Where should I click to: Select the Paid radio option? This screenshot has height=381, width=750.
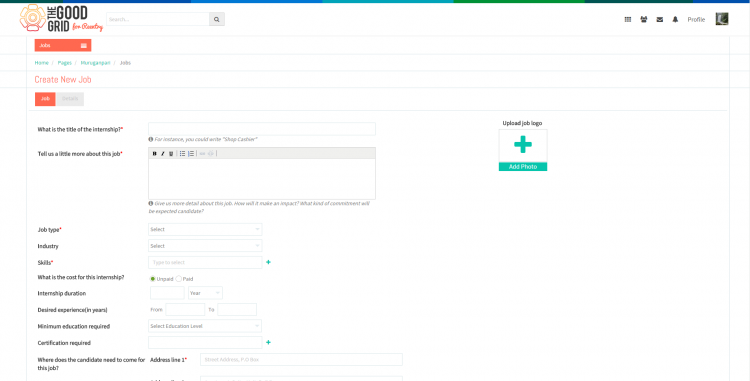click(178, 279)
